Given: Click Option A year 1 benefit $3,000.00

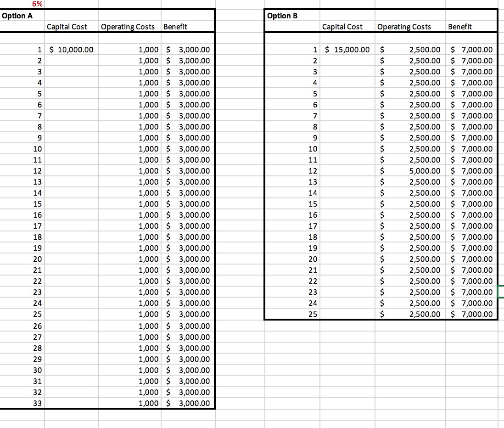Looking at the screenshot, I should tap(188, 50).
